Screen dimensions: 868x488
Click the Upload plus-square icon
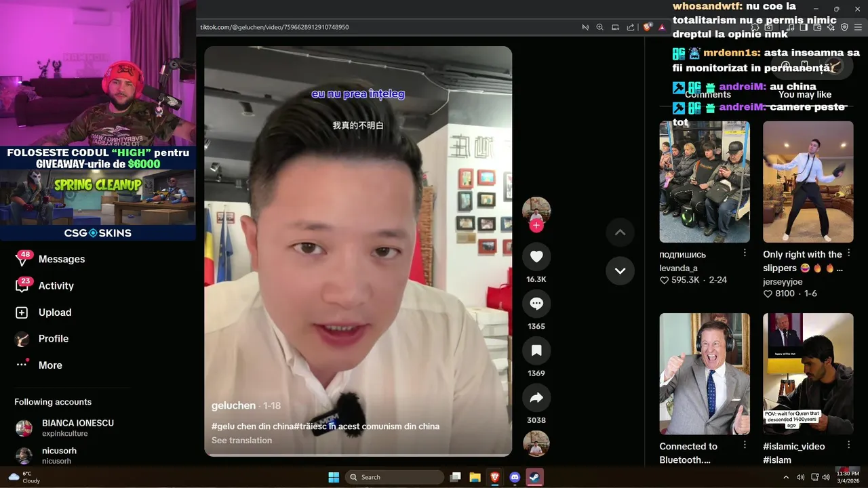[x=22, y=312]
